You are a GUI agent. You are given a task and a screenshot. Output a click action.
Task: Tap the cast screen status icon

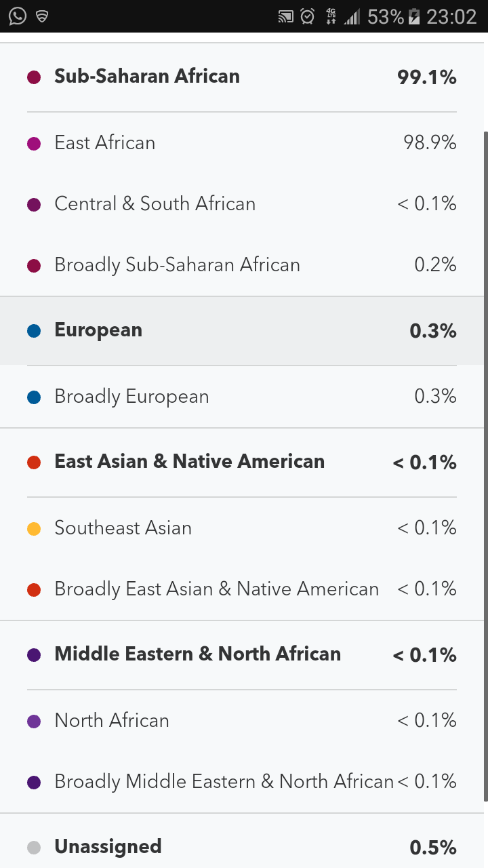(x=285, y=17)
